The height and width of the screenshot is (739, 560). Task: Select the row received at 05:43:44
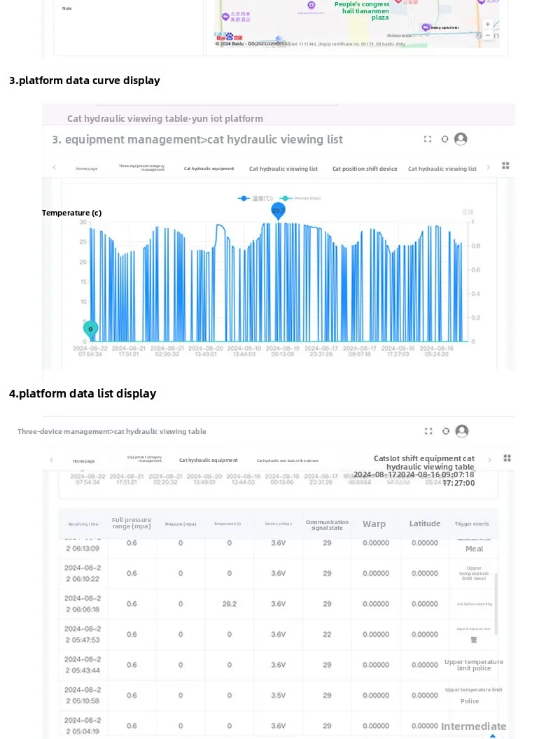tap(278, 665)
